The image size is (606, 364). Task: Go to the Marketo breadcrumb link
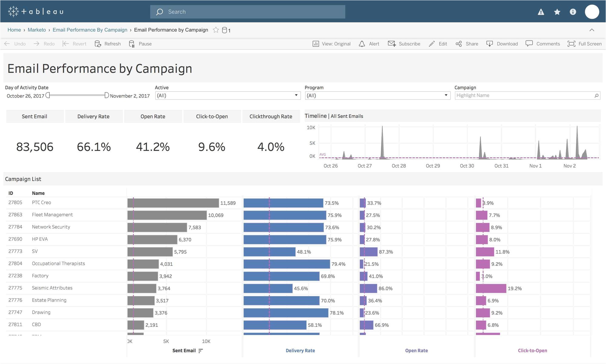37,30
